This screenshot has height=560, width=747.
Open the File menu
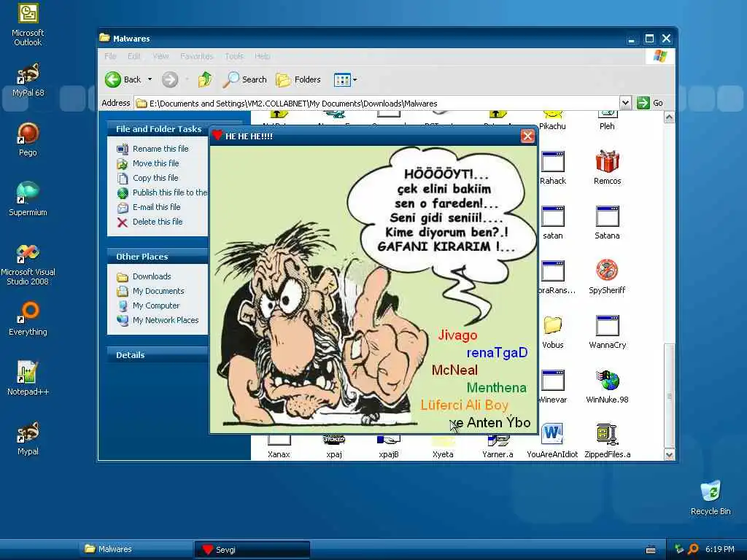tap(110, 56)
